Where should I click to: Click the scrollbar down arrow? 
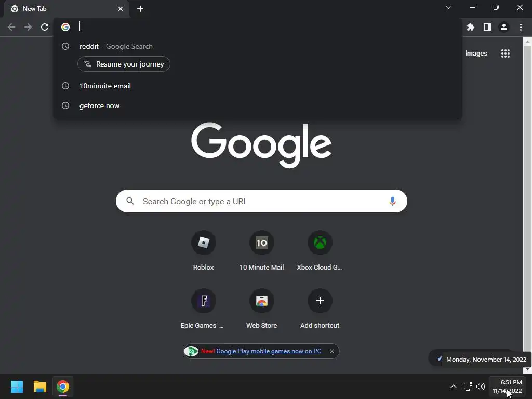point(527,370)
